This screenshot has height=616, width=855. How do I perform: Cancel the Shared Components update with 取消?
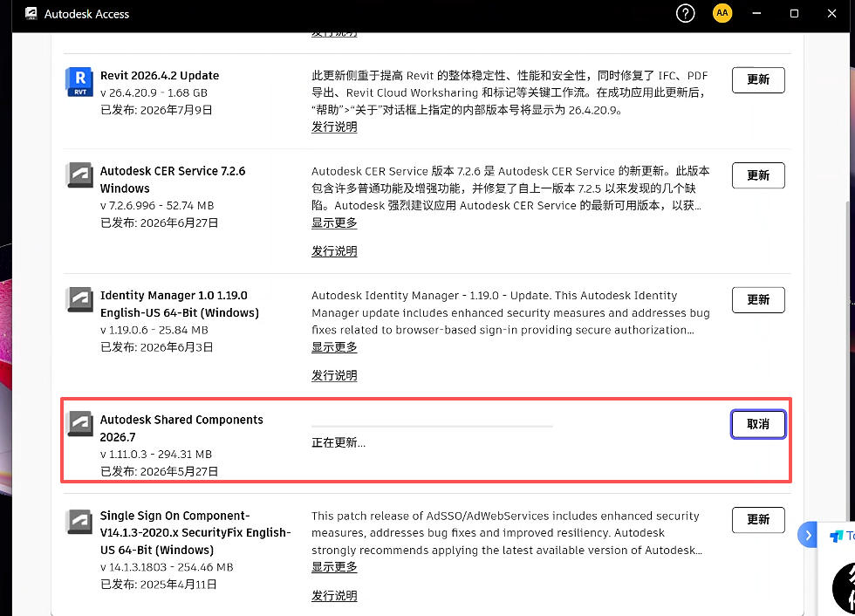(x=758, y=424)
